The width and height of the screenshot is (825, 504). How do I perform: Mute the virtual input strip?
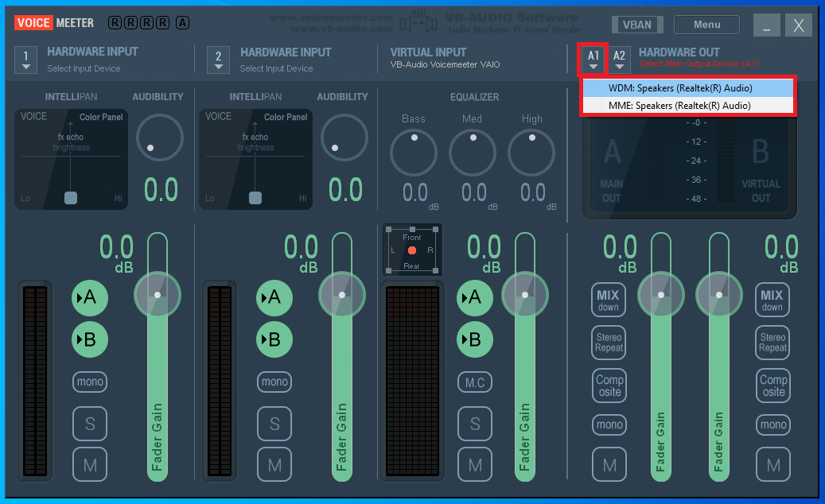pyautogui.click(x=475, y=464)
